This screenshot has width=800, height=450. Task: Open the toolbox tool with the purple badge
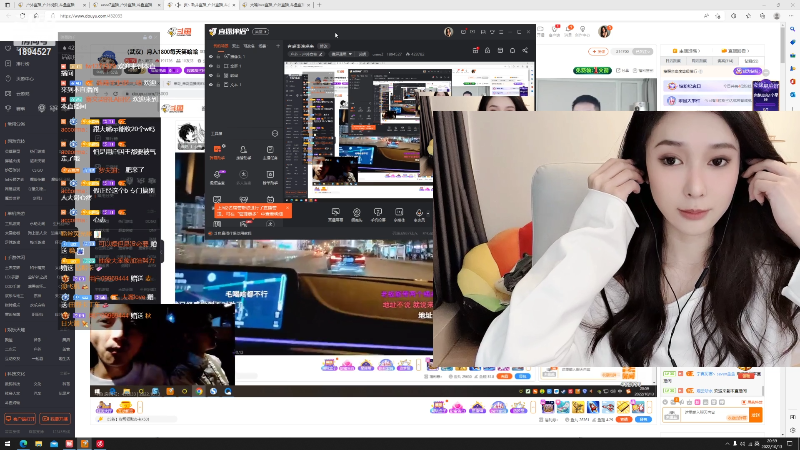pos(217,177)
